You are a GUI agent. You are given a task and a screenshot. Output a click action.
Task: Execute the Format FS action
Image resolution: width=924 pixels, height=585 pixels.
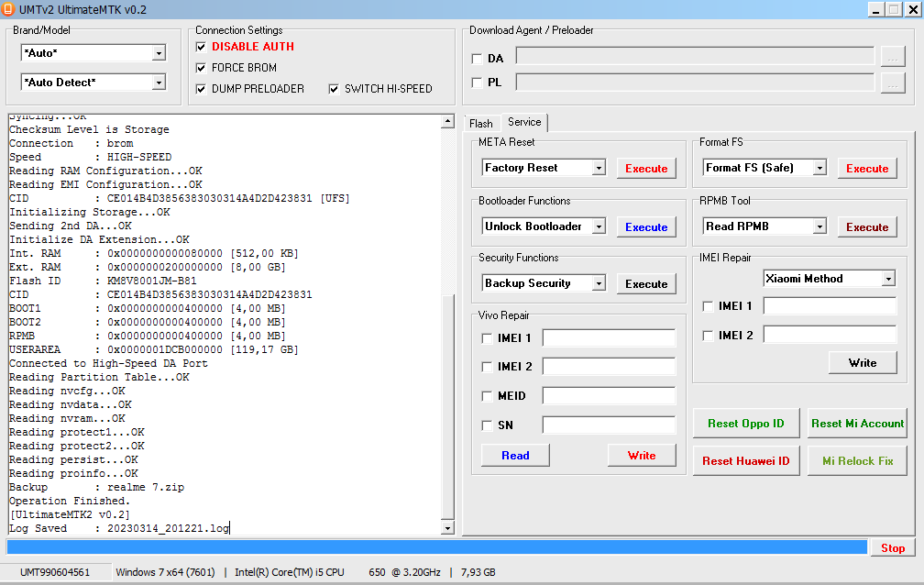tap(867, 169)
